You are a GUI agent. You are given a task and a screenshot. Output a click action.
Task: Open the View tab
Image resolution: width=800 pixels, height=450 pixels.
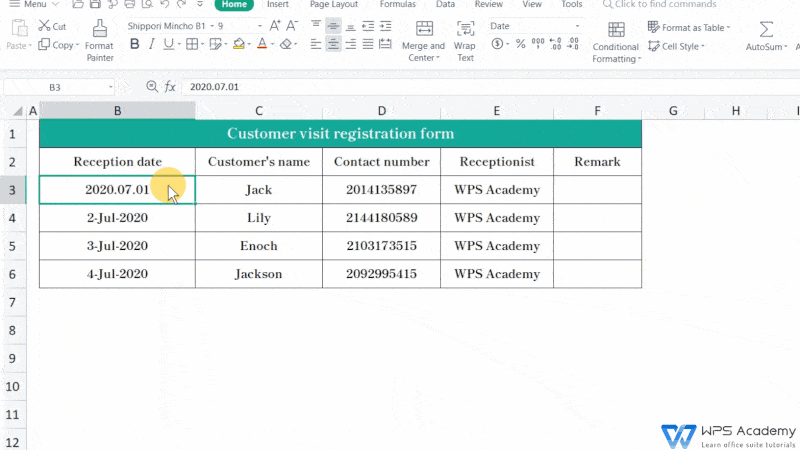coord(532,4)
